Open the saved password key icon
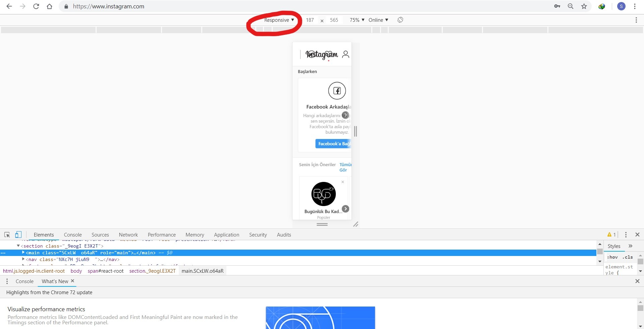This screenshot has width=644, height=329. click(x=557, y=6)
